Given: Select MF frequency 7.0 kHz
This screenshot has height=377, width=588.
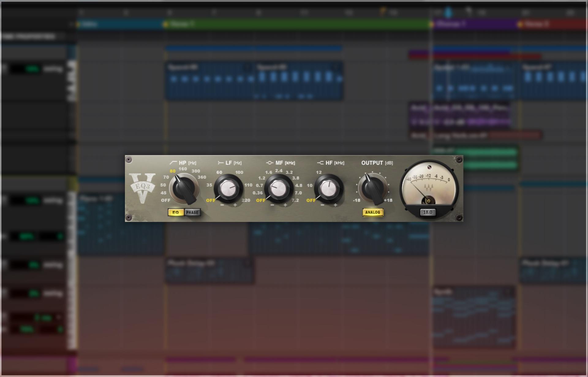Looking at the screenshot, I should [298, 193].
